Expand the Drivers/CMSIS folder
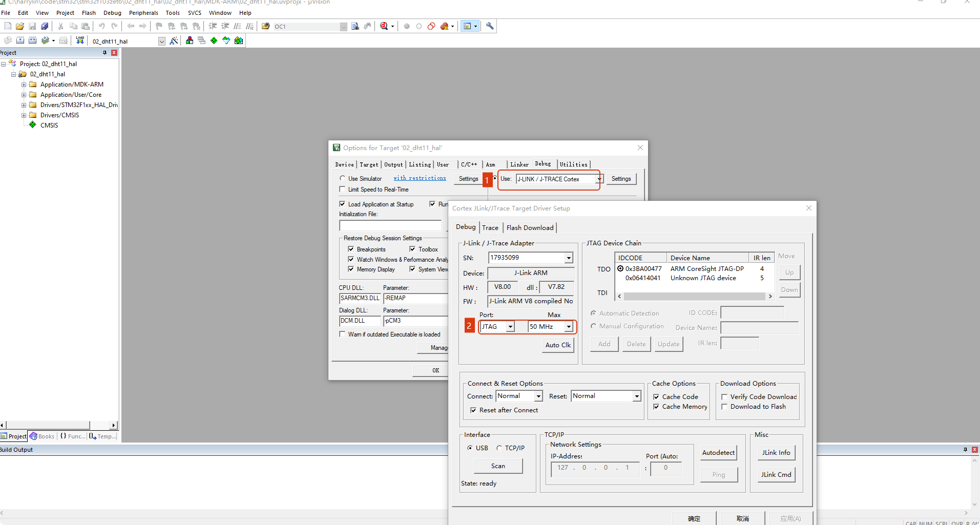Viewport: 980px width, 525px height. pyautogui.click(x=24, y=115)
